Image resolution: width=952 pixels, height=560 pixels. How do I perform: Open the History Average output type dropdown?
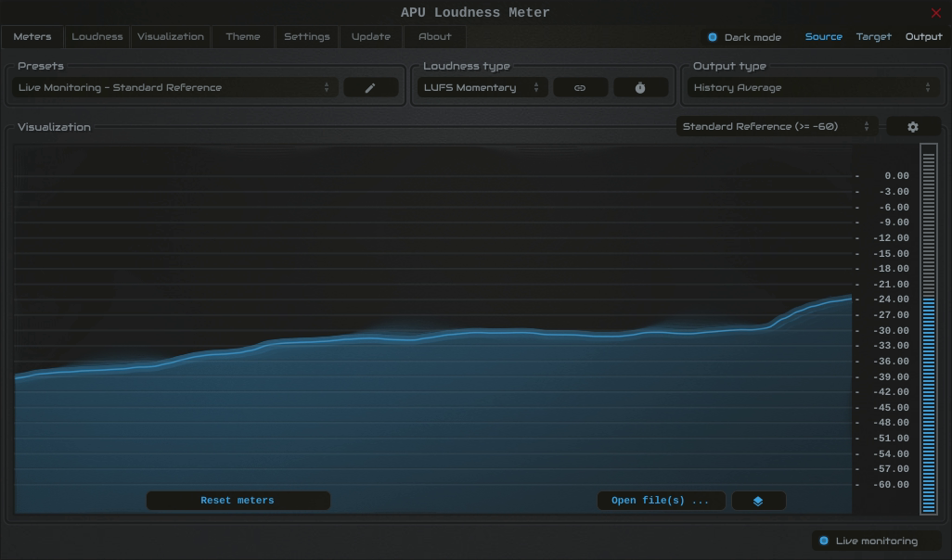[813, 87]
